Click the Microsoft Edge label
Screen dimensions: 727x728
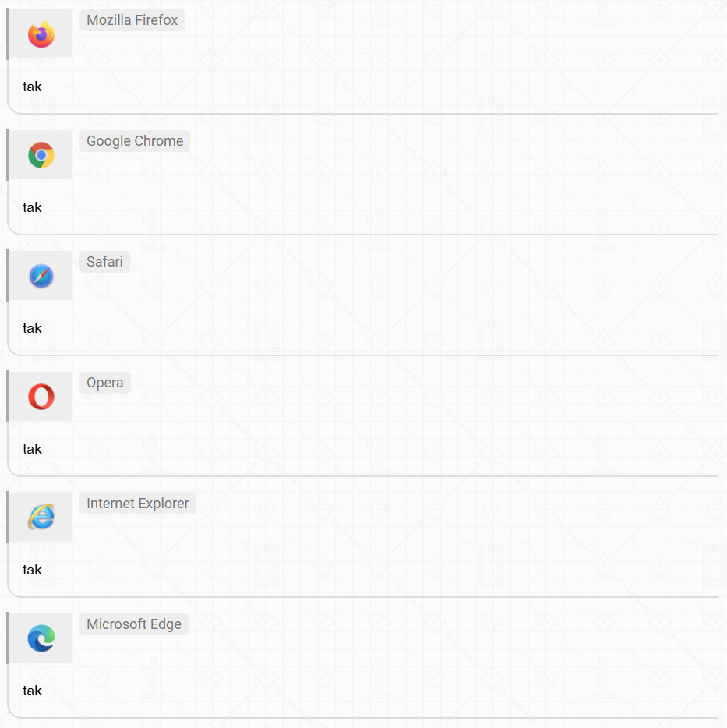134,624
